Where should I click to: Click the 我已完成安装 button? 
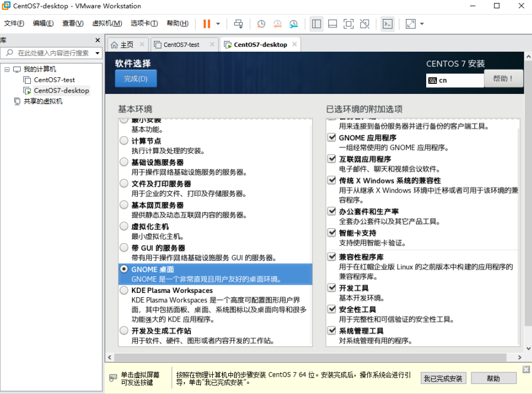(443, 379)
